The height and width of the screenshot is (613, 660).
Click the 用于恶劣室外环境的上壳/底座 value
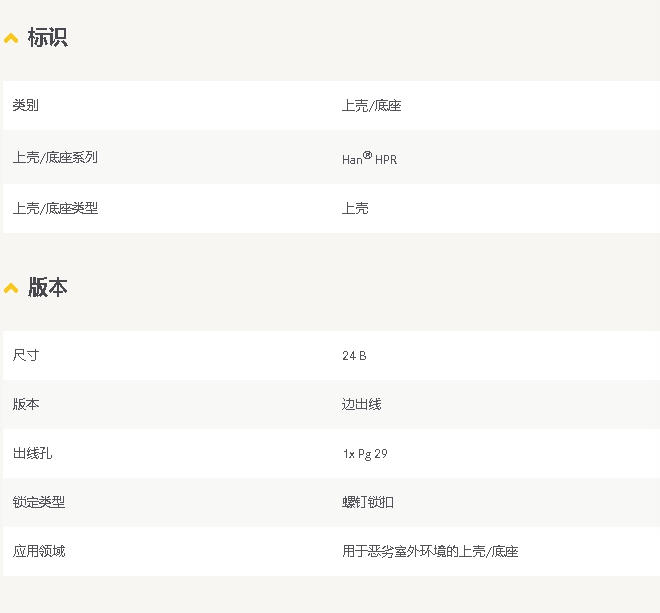pos(430,551)
